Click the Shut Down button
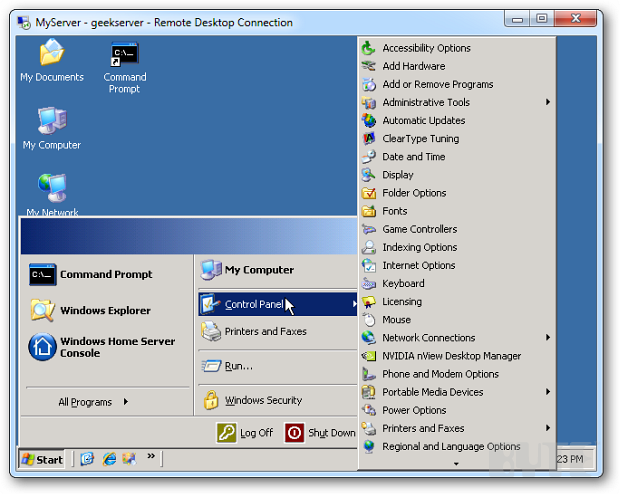This screenshot has width=620, height=494. [320, 433]
